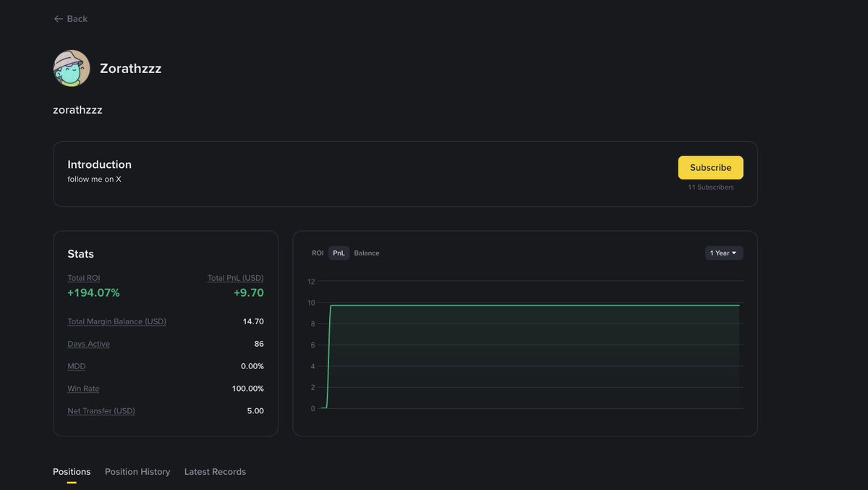Switch the chart to ROI view
868x490 pixels.
[x=318, y=253]
